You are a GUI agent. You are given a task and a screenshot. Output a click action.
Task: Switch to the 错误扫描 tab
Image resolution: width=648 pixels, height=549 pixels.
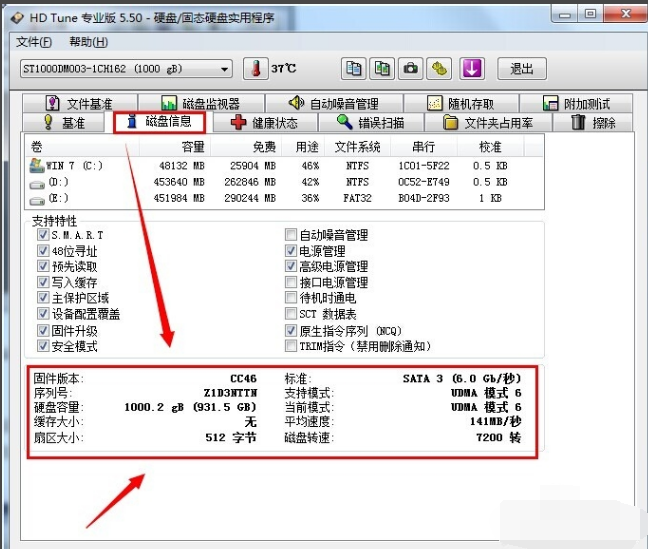click(369, 123)
